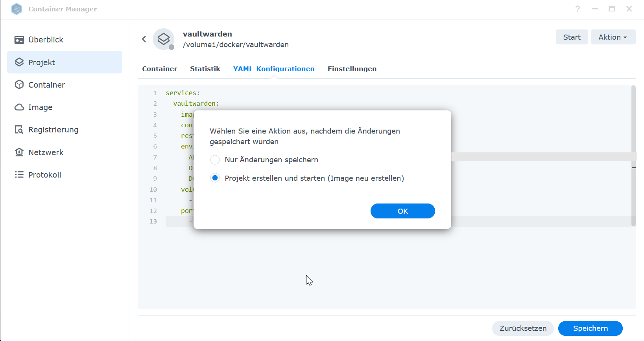Click the Container cube icon in sidebar
The image size is (644, 341).
(19, 84)
